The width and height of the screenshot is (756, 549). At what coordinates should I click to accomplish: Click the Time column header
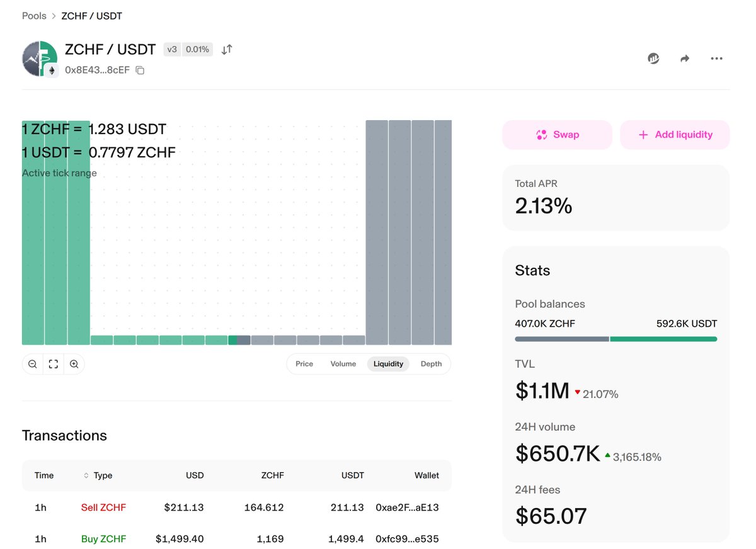coord(44,475)
